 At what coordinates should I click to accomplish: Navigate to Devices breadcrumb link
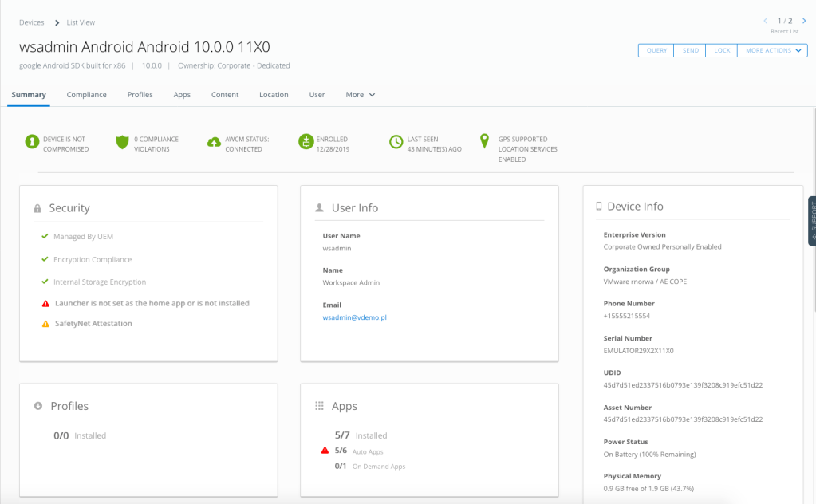(x=32, y=22)
